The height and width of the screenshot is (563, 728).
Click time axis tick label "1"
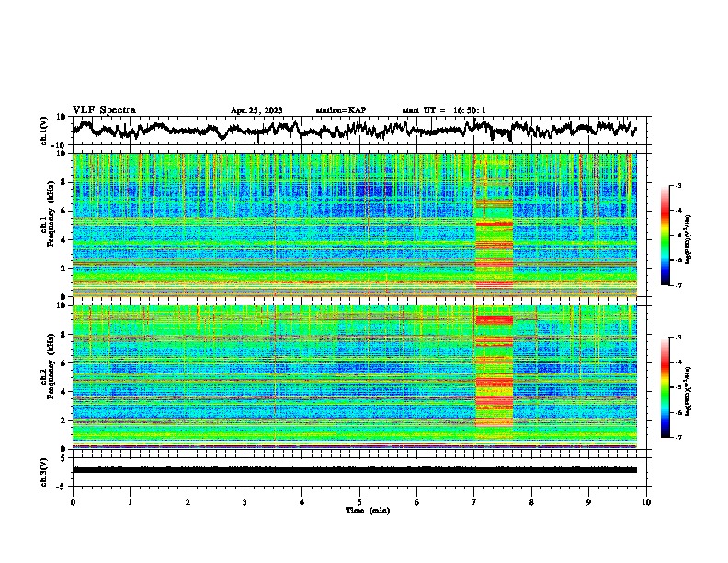[x=130, y=502]
